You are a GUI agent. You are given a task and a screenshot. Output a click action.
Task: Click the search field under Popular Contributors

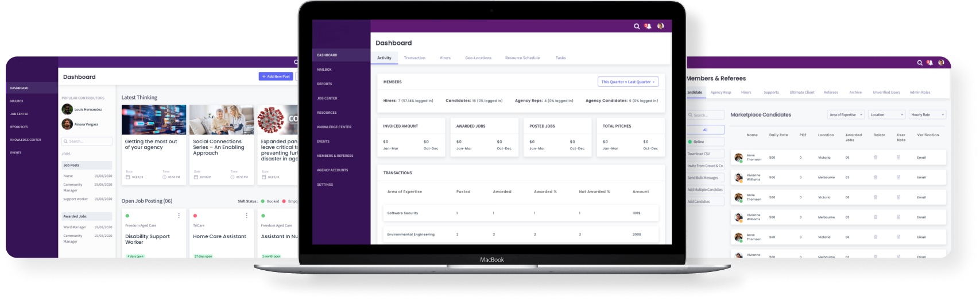87,141
